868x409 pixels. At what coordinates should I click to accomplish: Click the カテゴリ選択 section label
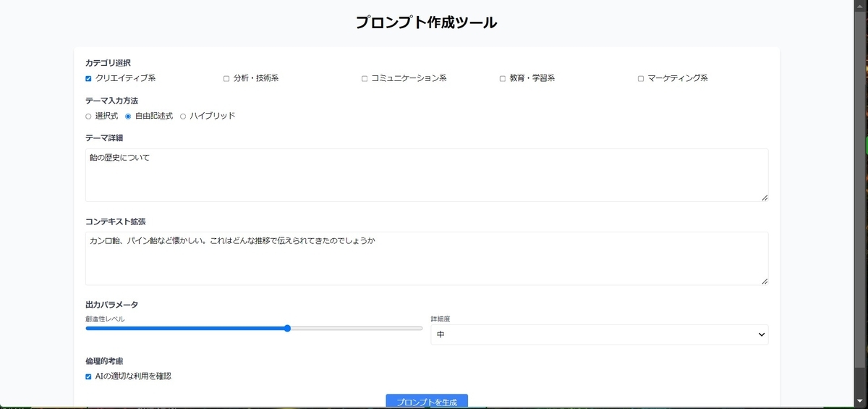point(108,63)
